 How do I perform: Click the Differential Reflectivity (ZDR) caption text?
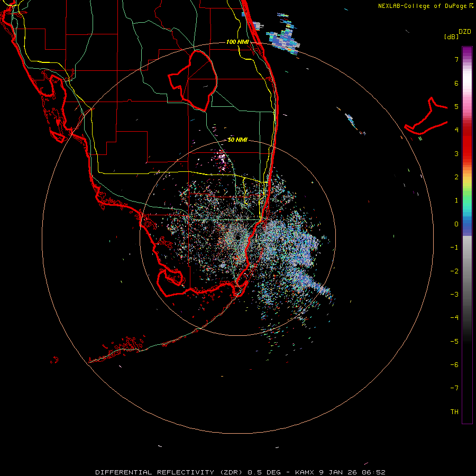(x=169, y=472)
